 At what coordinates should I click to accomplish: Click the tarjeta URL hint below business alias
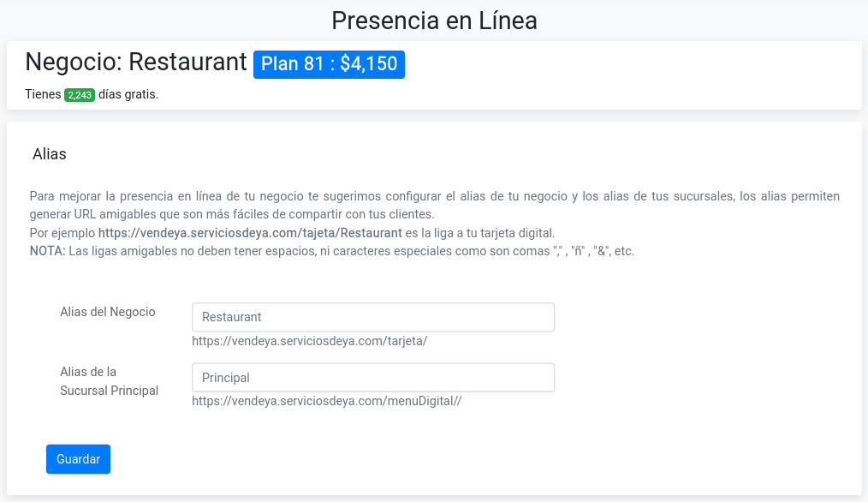[x=309, y=341]
